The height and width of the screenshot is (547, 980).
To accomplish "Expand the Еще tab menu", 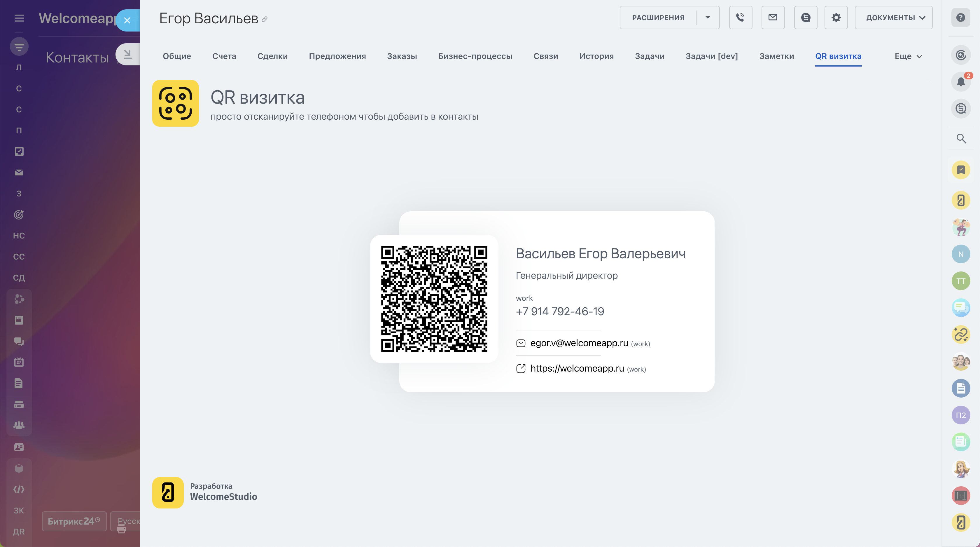I will pyautogui.click(x=908, y=56).
